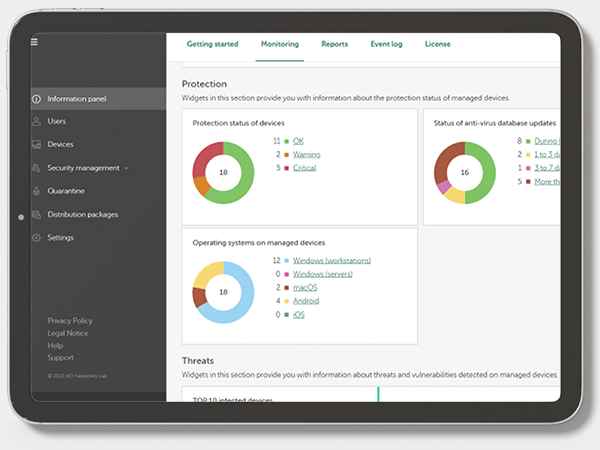
Task: Click the Settings gear icon
Action: point(36,238)
